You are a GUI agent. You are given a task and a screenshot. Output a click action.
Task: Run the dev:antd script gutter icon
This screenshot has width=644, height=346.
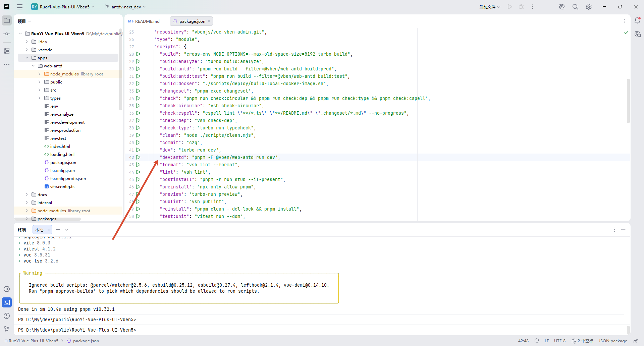tap(138, 157)
